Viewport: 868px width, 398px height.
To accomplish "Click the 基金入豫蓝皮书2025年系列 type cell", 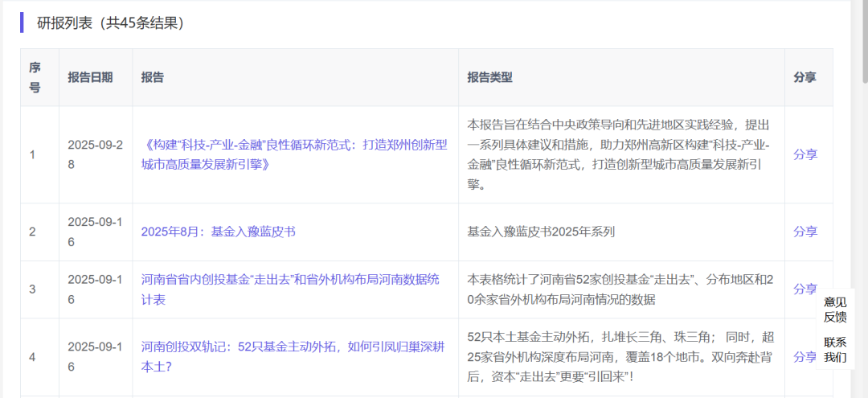I will coord(541,232).
